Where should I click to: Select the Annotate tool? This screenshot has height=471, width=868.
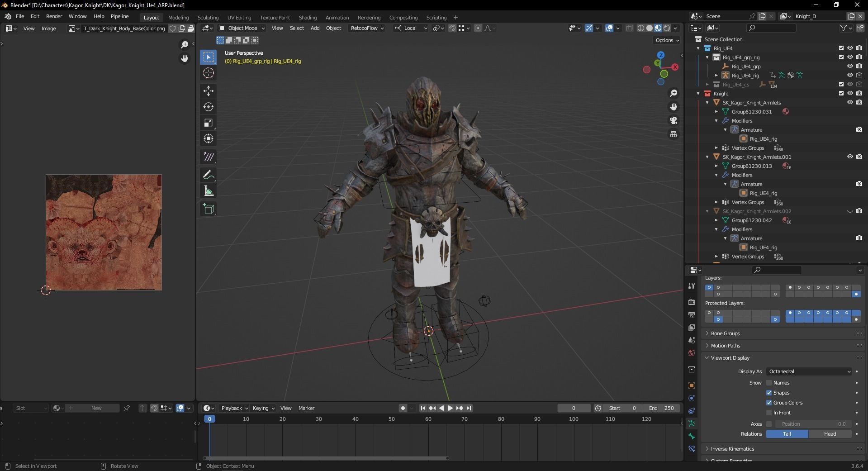tap(209, 175)
